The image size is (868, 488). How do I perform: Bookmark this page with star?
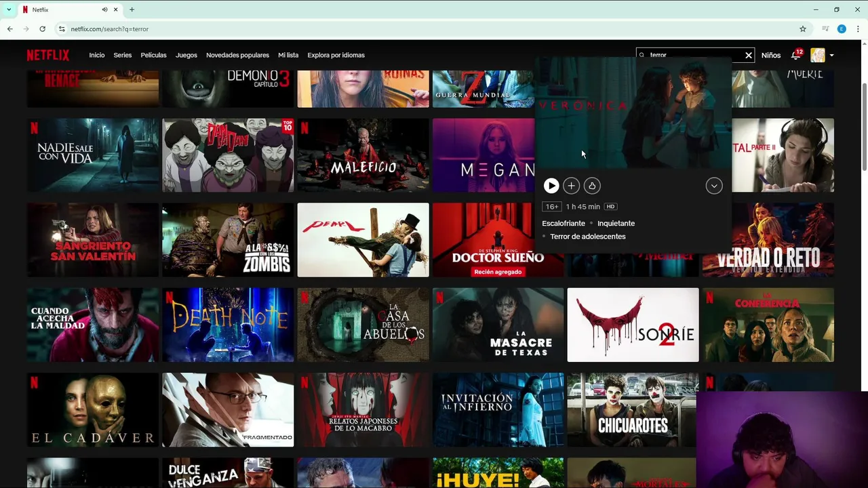[803, 29]
